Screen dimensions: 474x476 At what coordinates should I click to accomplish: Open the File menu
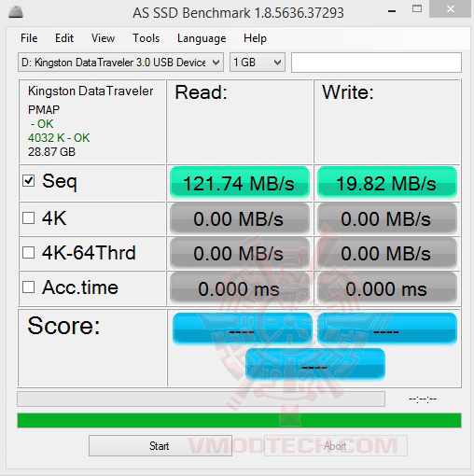(x=29, y=38)
